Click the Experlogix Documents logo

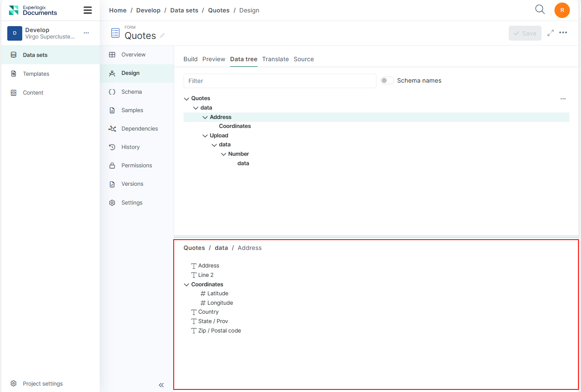click(33, 10)
